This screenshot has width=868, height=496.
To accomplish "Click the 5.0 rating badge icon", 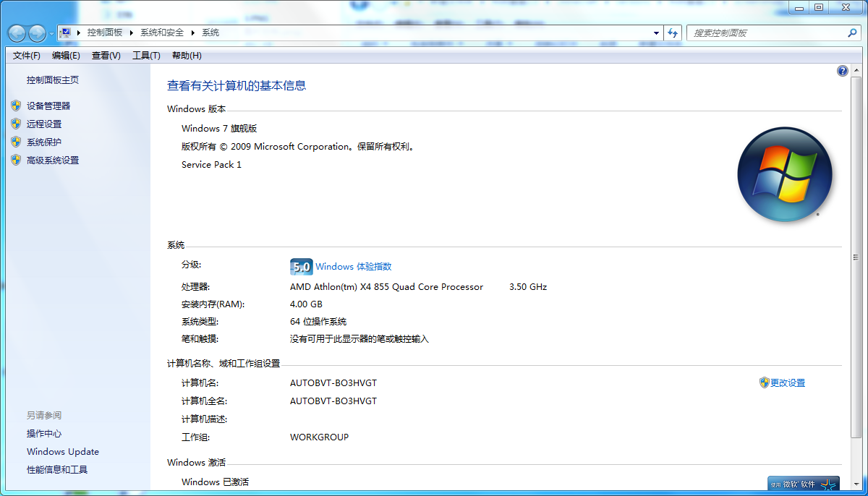I will click(x=301, y=267).
